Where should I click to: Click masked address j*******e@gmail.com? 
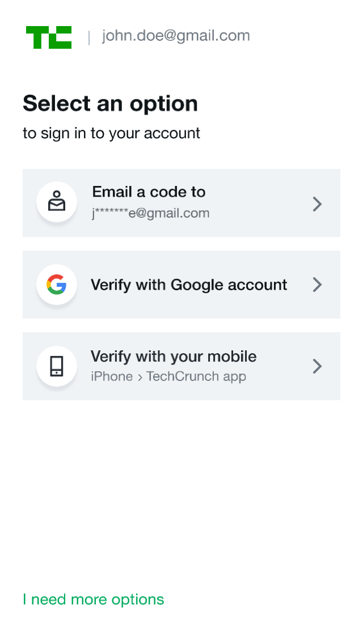click(150, 214)
